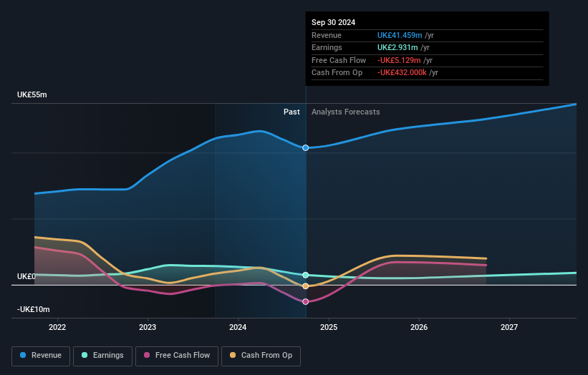
Task: Click the Past region label
Action: tap(291, 112)
